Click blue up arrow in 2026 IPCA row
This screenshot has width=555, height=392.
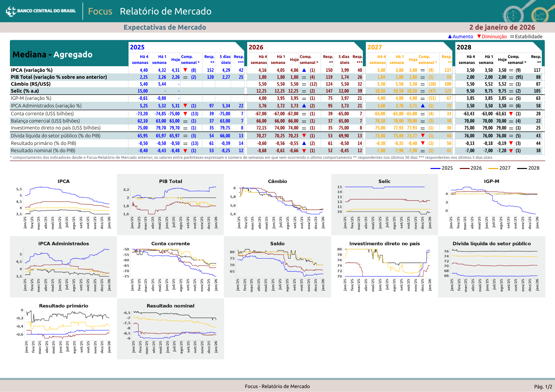point(304,70)
